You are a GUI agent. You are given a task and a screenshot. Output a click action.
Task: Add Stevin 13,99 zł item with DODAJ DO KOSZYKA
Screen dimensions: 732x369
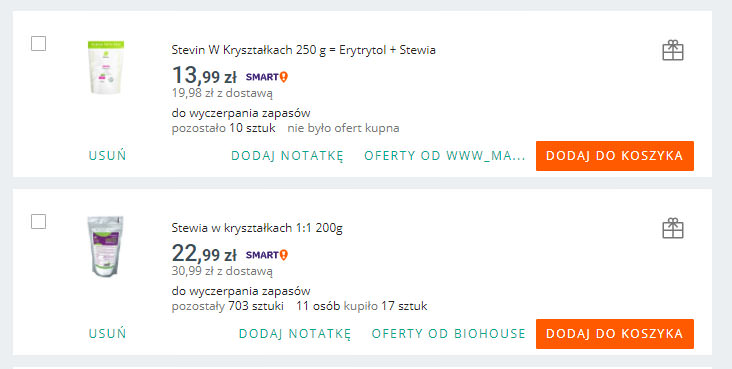(615, 156)
